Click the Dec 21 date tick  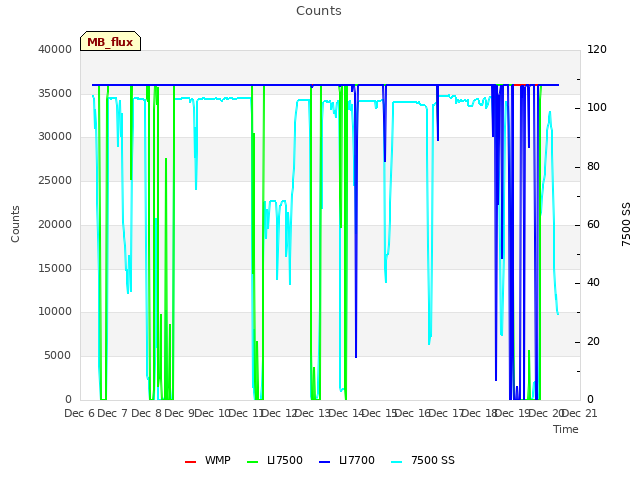coord(580,413)
